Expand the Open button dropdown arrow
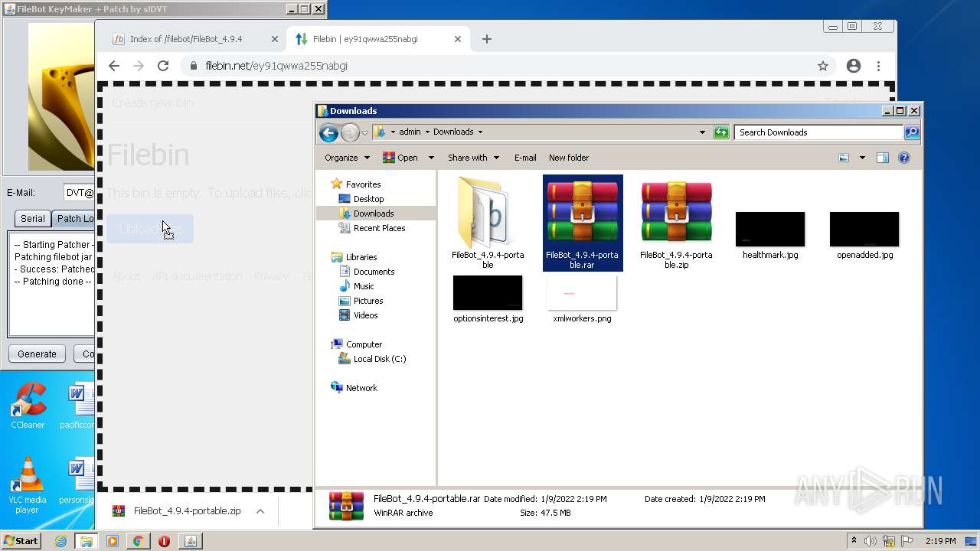Image resolution: width=980 pixels, height=551 pixels. click(x=431, y=158)
